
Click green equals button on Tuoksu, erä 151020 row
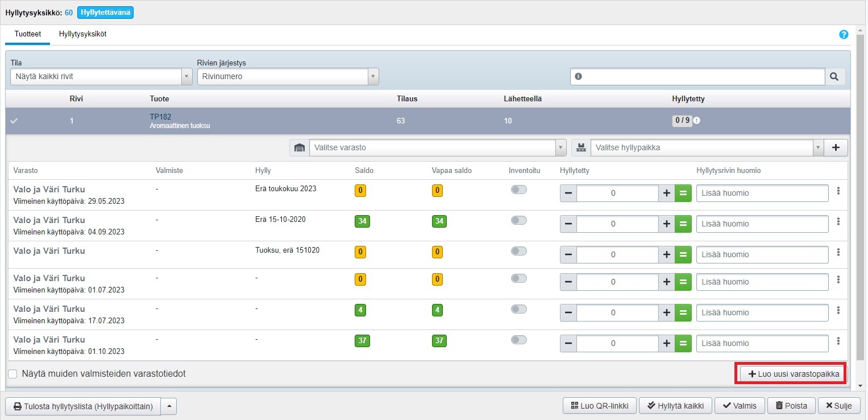tap(683, 255)
